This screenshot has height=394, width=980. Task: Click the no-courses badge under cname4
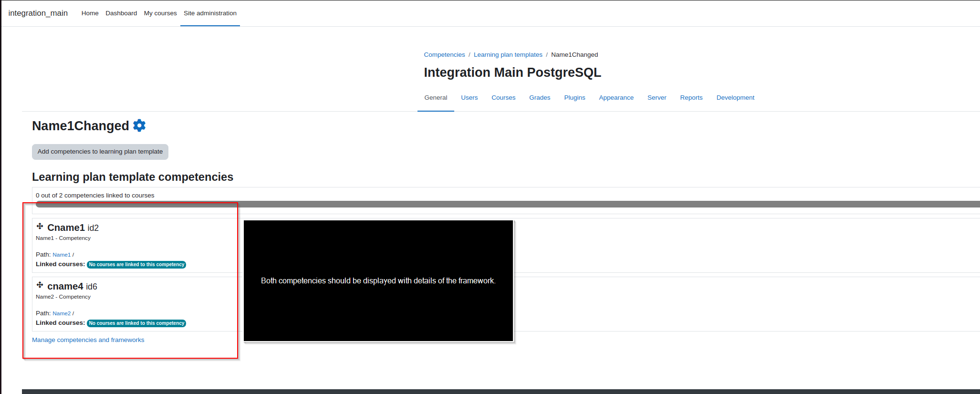point(136,323)
